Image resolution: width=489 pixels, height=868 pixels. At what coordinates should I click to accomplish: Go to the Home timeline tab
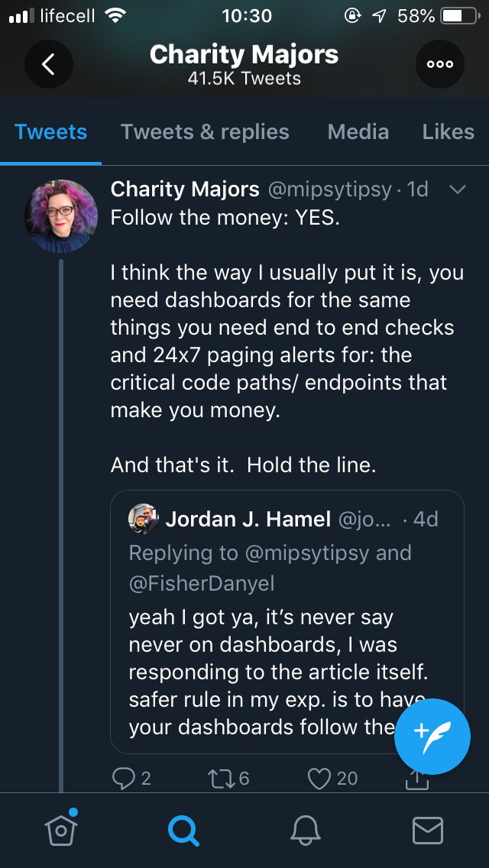[62, 829]
